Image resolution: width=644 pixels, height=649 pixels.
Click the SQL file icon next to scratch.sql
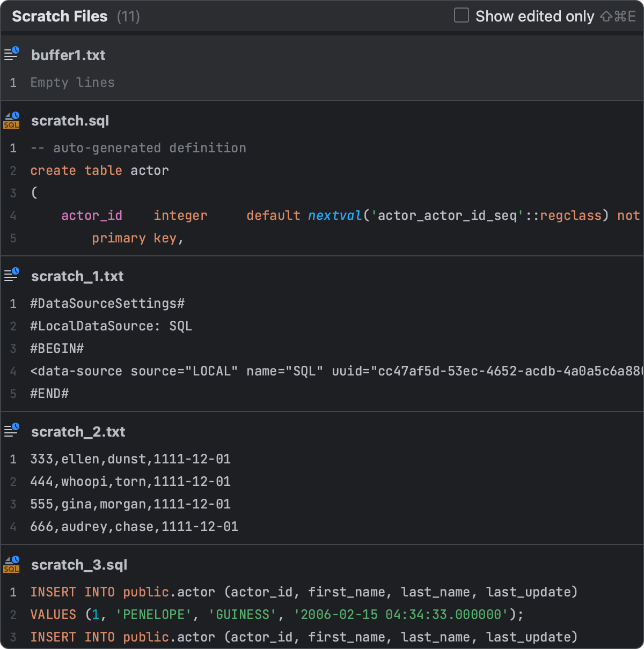[11, 120]
